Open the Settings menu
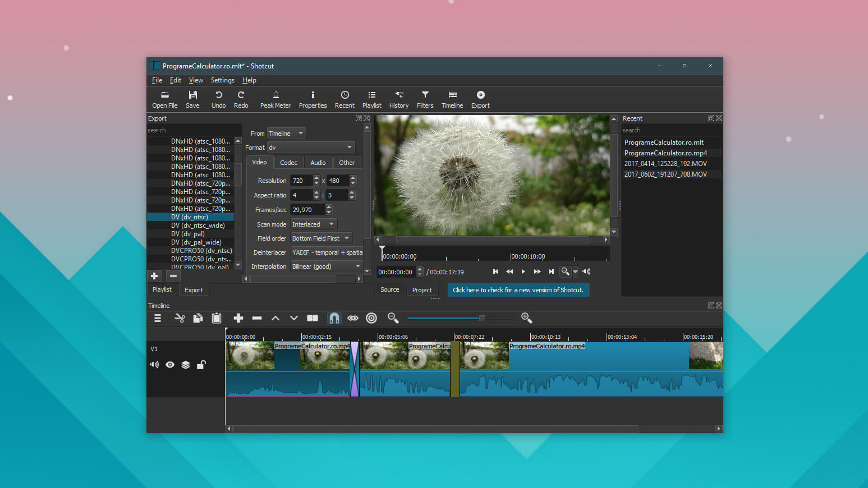This screenshot has height=488, width=868. point(222,80)
